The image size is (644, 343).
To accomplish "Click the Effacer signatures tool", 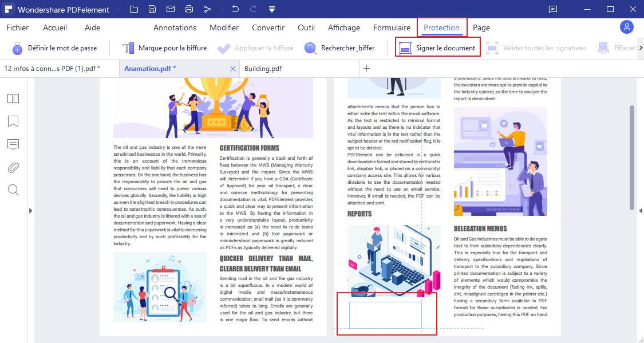I will [x=615, y=48].
